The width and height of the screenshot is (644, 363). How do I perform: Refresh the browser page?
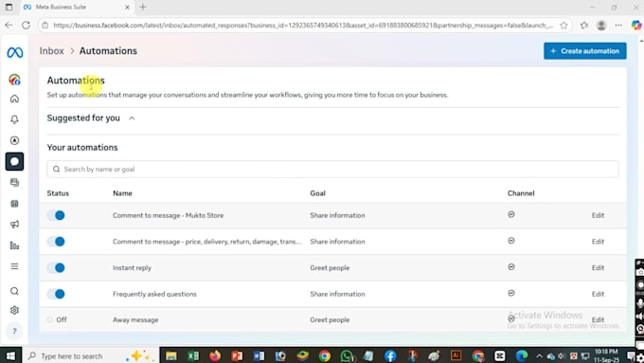[x=26, y=25]
